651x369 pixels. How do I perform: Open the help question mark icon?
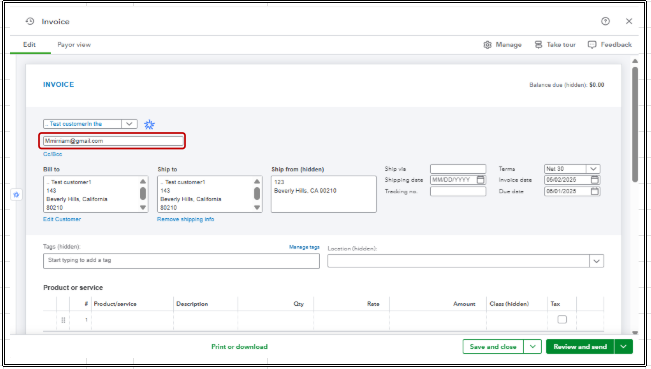605,21
